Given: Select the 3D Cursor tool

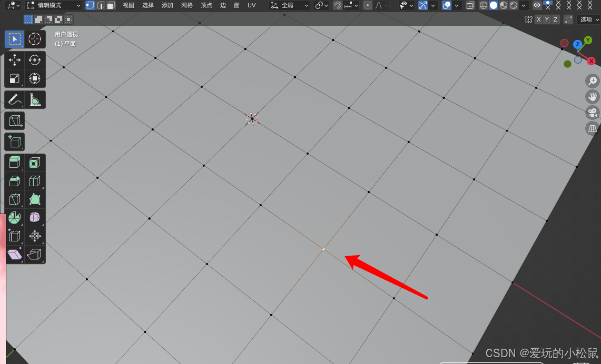Looking at the screenshot, I should [35, 39].
